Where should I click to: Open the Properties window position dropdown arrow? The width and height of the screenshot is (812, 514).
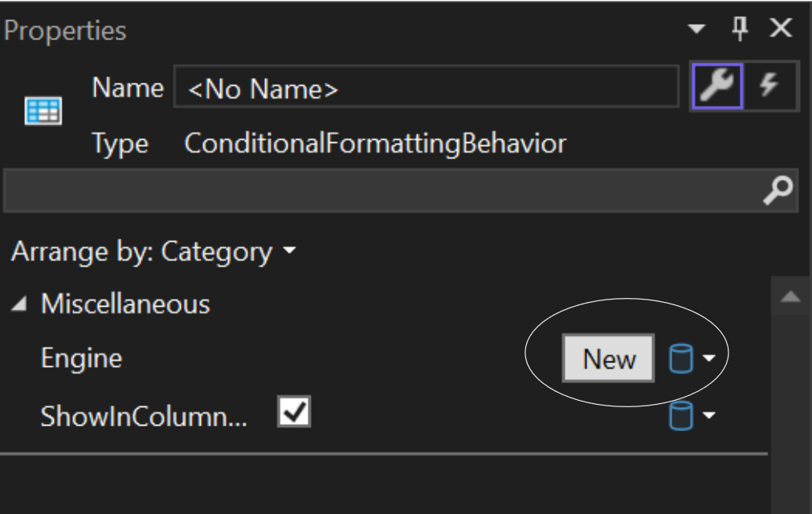point(696,30)
